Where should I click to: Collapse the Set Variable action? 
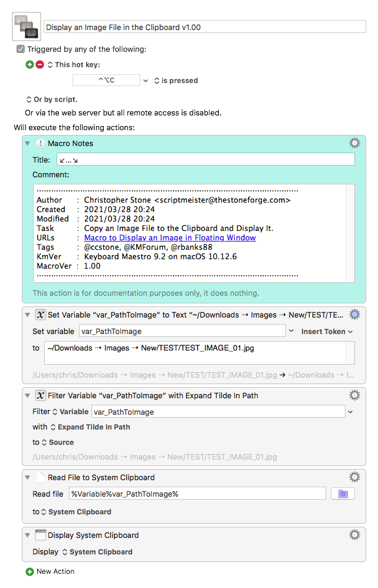click(27, 315)
